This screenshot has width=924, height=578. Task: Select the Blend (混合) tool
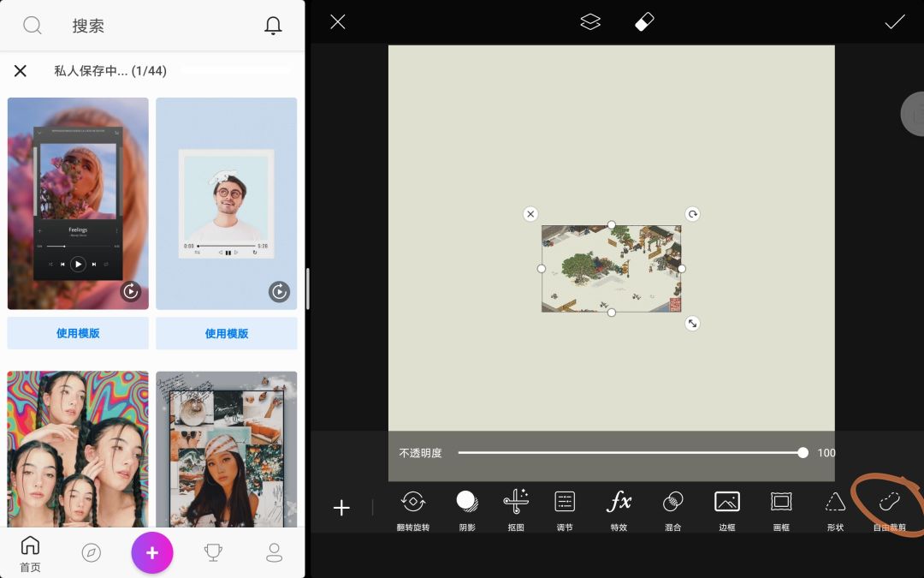pos(673,508)
